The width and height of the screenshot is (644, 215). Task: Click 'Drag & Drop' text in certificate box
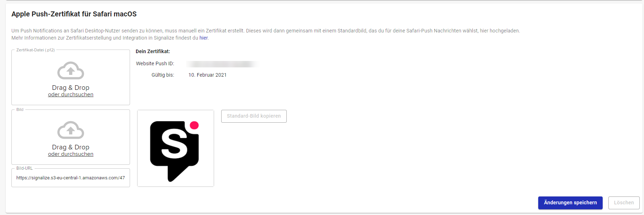71,87
